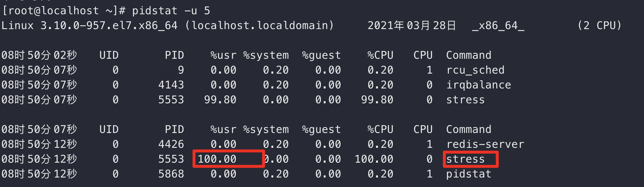
Task: Click timestamp of the pidstat row
Action: (39, 174)
